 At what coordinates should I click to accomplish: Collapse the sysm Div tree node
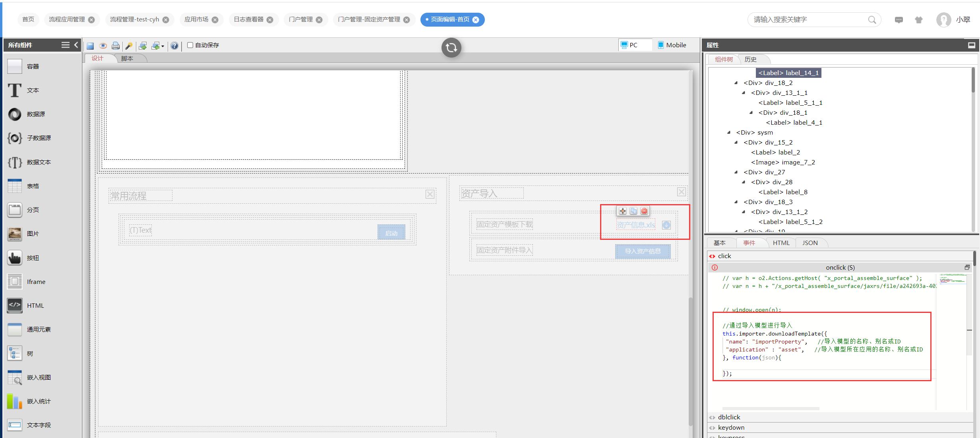pos(728,132)
